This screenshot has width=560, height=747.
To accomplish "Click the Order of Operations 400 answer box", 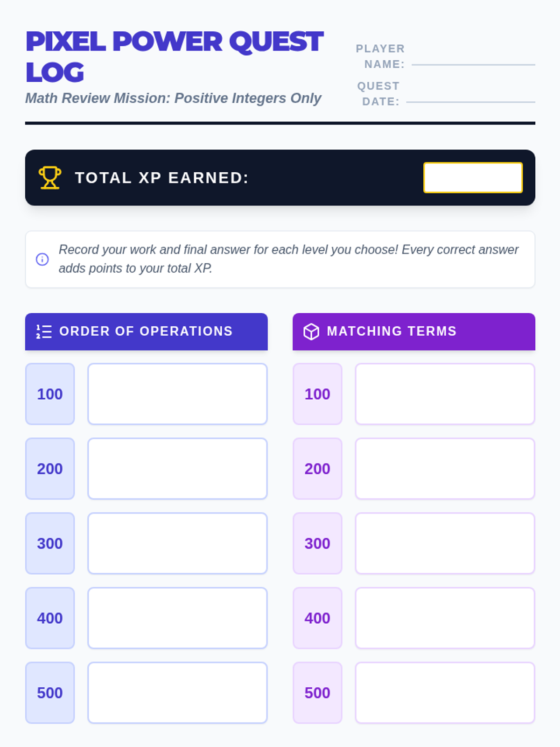I will [177, 618].
